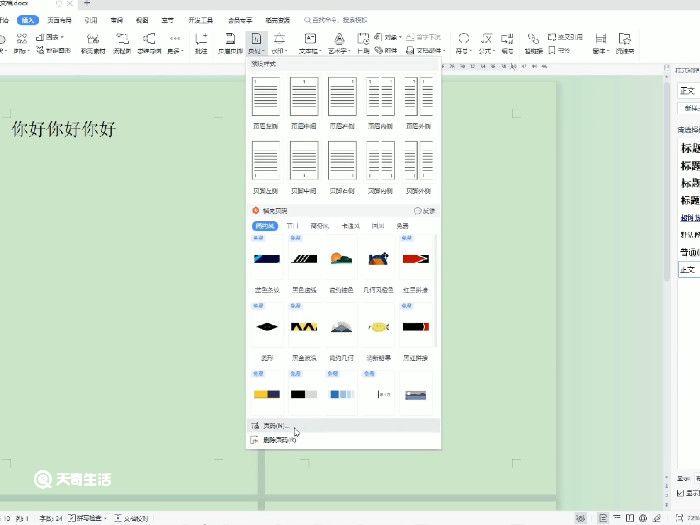Open document proofreading (文档校对) in status bar

(x=131, y=518)
